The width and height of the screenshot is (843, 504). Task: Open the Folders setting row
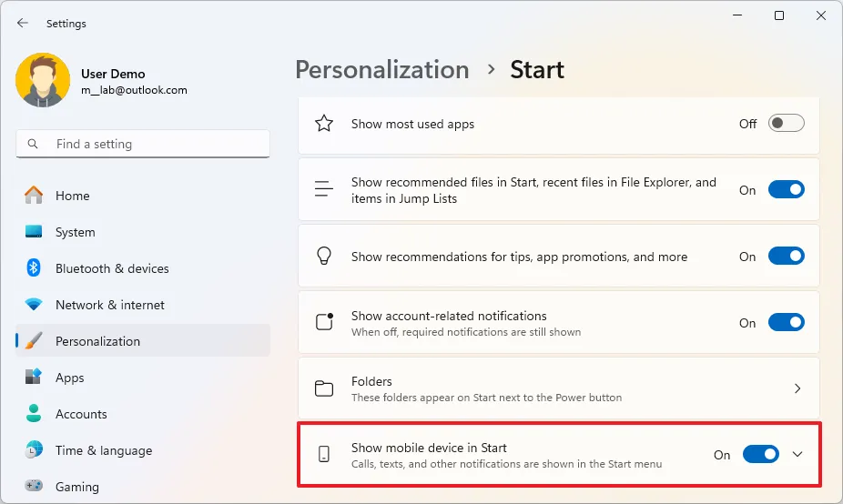(559, 388)
